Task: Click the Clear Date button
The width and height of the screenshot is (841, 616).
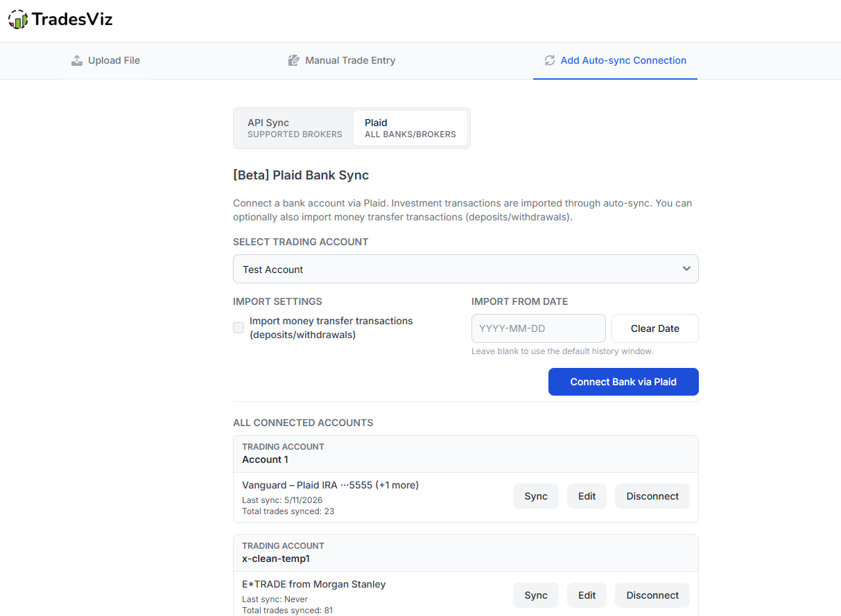Action: pyautogui.click(x=655, y=328)
